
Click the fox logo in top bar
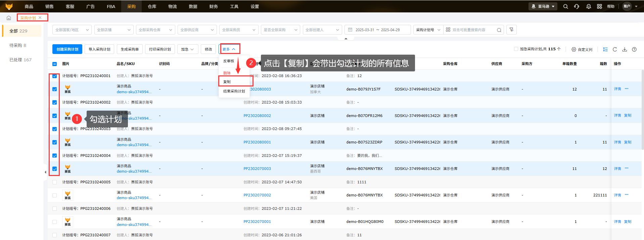coord(9,6)
